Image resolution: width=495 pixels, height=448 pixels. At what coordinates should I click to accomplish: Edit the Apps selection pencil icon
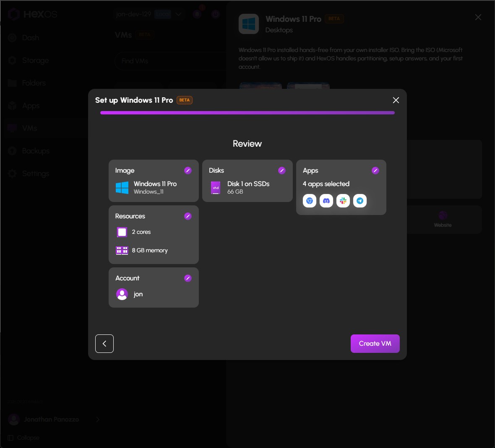375,171
